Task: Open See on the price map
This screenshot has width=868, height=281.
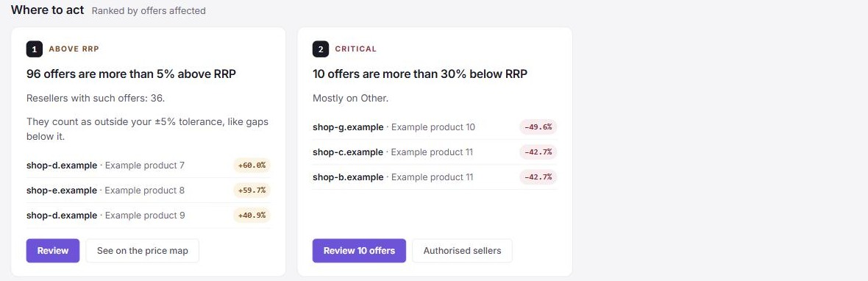Action: click(142, 251)
